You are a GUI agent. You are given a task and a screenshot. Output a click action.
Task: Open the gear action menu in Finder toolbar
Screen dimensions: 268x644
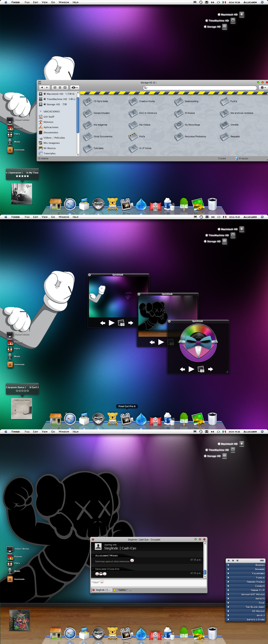263,87
